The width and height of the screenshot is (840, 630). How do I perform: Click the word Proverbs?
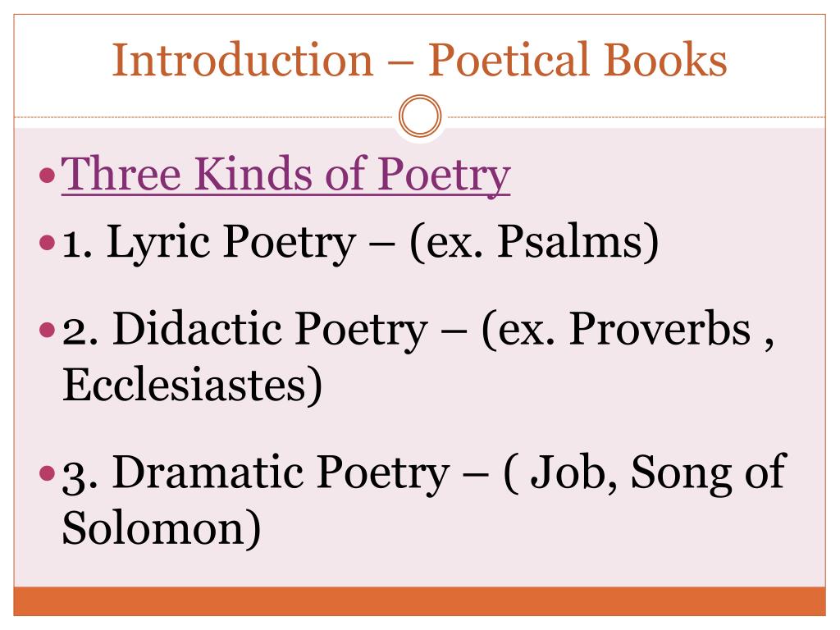click(660, 328)
